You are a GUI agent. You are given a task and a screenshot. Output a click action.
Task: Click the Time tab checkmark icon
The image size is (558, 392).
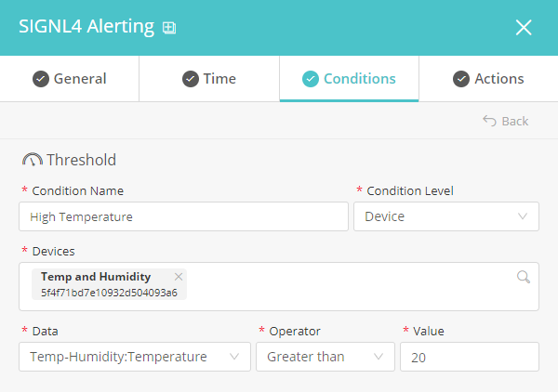coord(191,79)
